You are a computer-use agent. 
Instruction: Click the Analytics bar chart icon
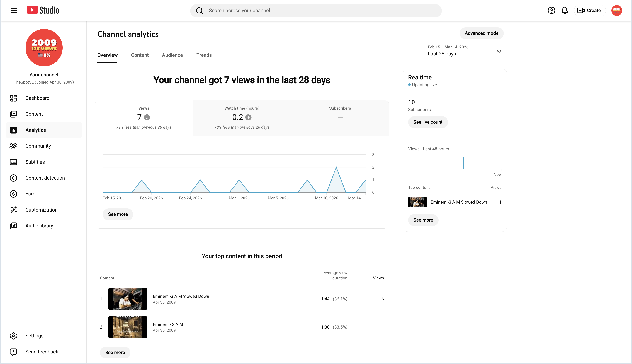[13, 130]
